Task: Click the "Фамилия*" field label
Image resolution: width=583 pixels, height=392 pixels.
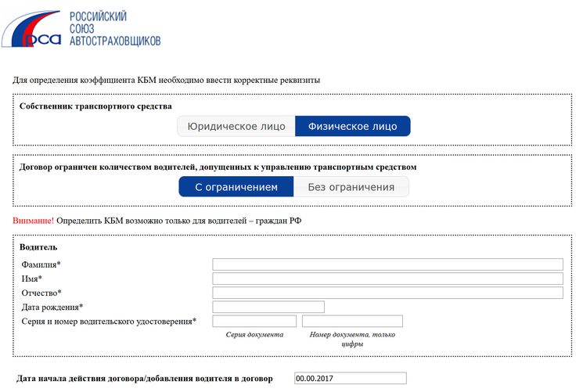Action: pyautogui.click(x=41, y=264)
